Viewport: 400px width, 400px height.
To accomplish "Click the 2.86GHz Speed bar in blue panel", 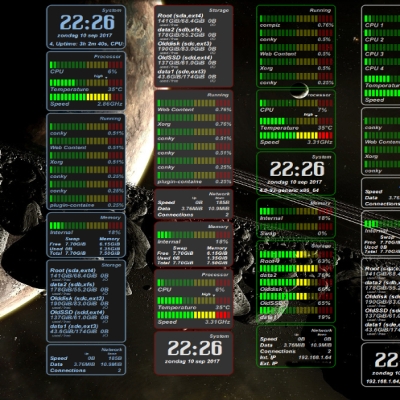I will (86, 97).
